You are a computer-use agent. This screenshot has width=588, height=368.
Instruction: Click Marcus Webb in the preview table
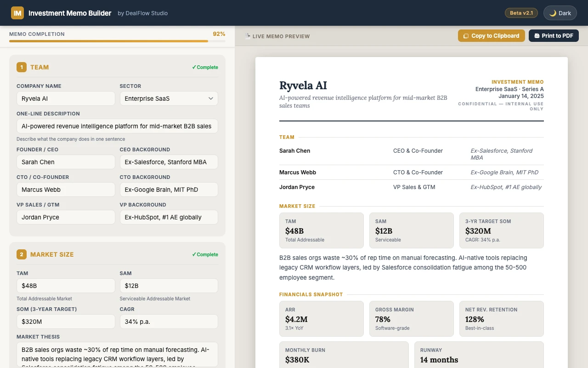point(298,172)
